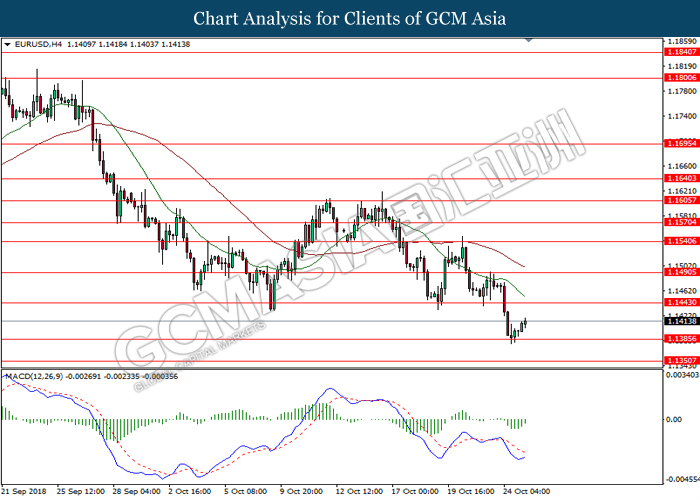Click the 1.16600 price axis value
Screen dimensions: 700x500
[682, 166]
